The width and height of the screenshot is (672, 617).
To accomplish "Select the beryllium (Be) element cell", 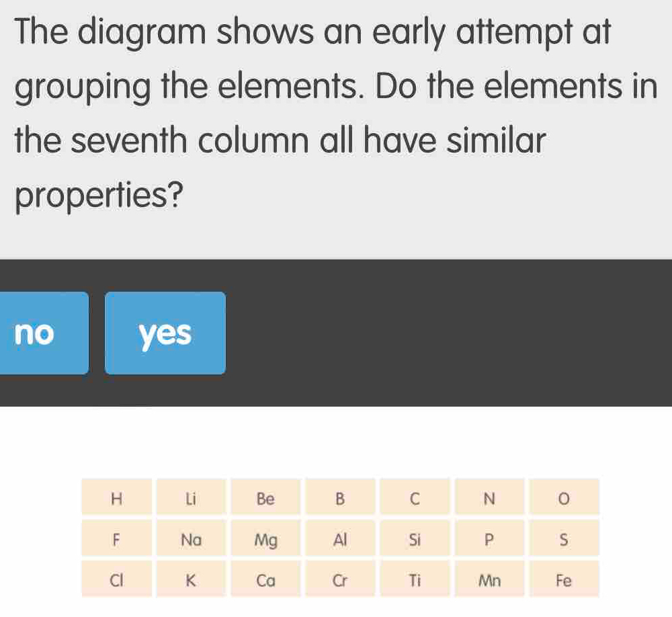I will [265, 499].
